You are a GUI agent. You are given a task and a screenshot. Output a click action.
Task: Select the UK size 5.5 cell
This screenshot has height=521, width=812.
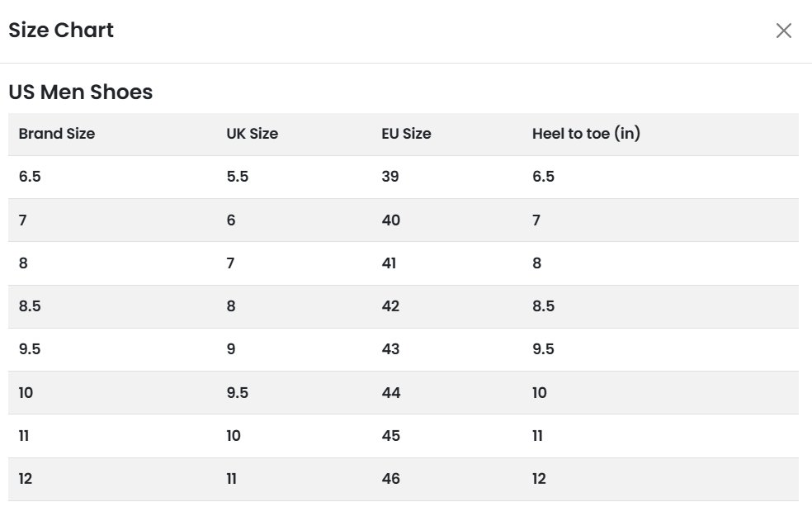click(x=238, y=177)
